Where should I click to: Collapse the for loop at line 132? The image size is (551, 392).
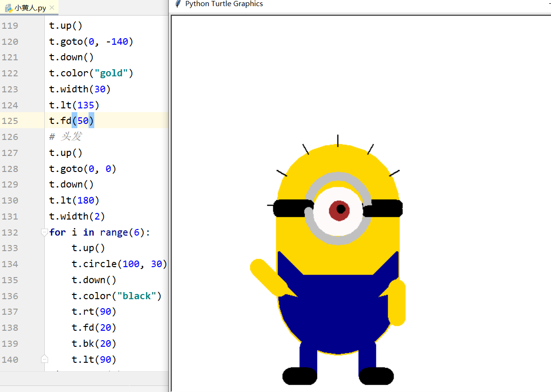44,232
